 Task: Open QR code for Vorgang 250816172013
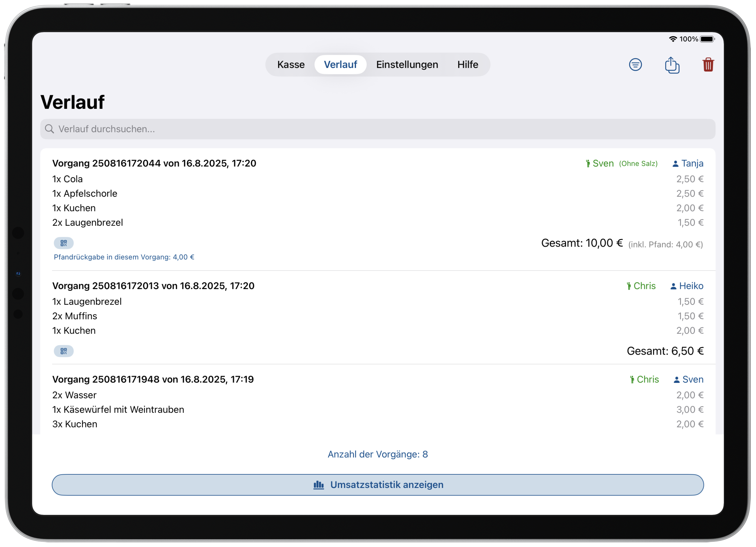pos(64,351)
